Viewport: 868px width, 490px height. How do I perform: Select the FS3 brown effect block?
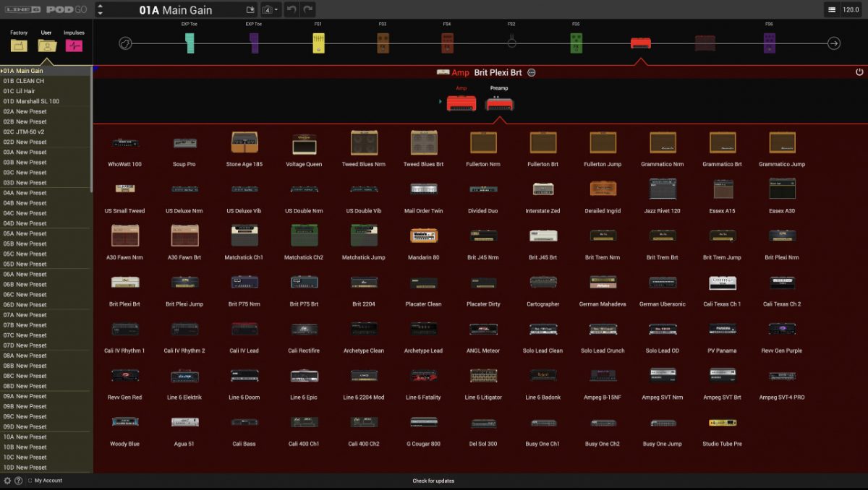[383, 43]
